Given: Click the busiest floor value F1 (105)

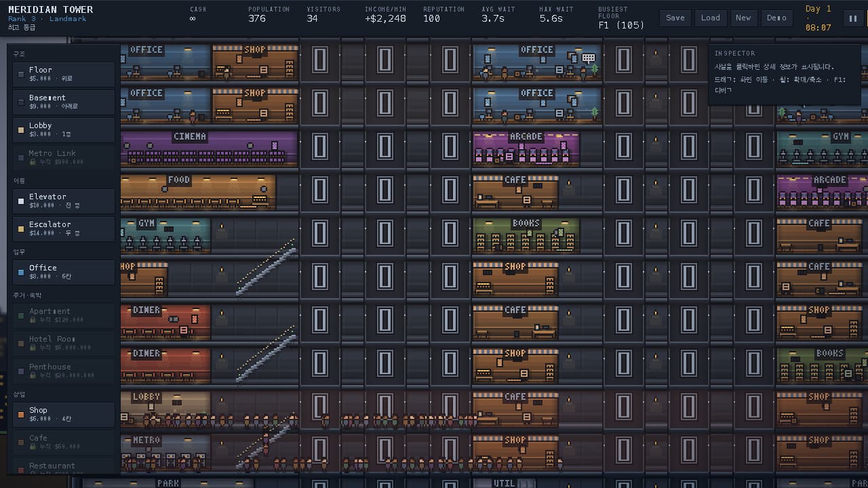Looking at the screenshot, I should (x=621, y=25).
